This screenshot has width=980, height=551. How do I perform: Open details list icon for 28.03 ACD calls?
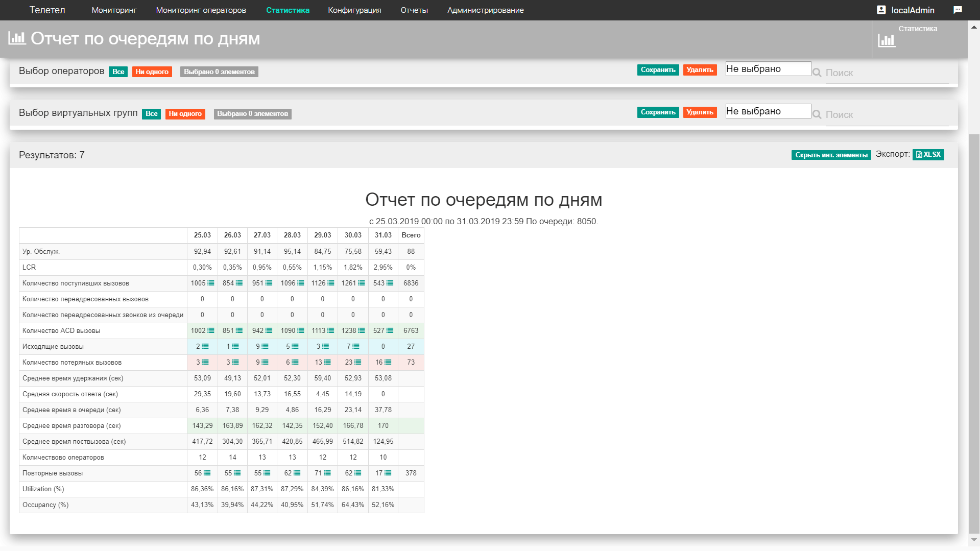point(301,330)
